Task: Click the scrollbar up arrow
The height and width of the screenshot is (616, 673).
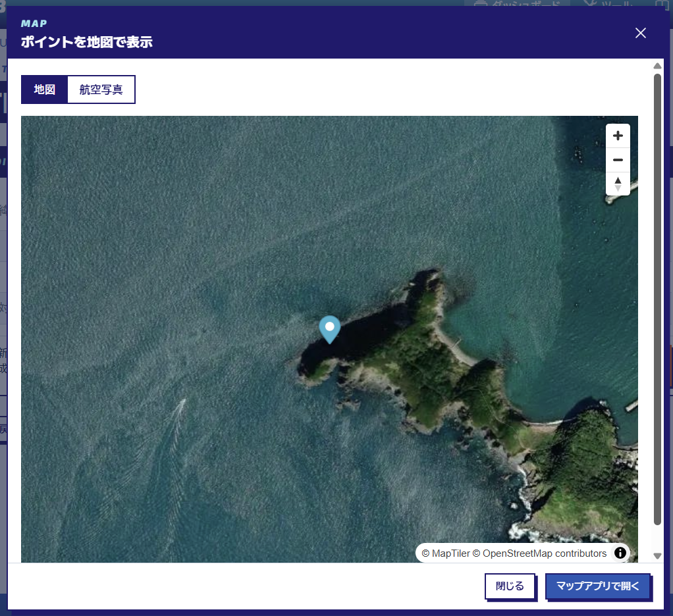Action: tap(657, 66)
